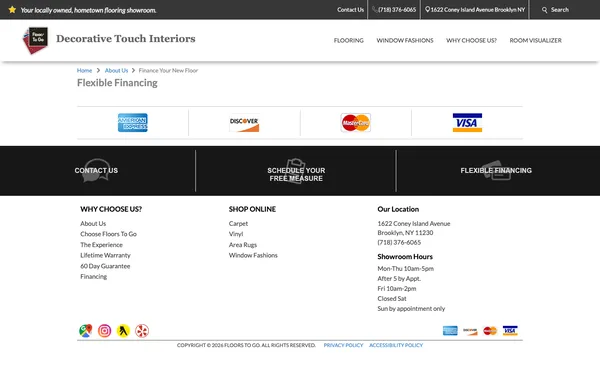The height and width of the screenshot is (375, 600).
Task: Open the Room Visualizer menu item
Action: click(536, 41)
